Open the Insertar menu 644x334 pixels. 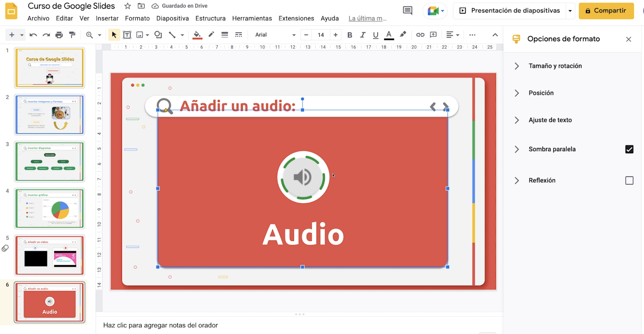point(107,18)
